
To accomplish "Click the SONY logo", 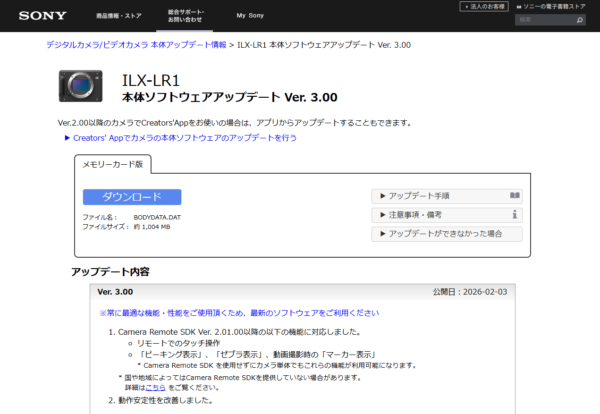I will tap(42, 16).
